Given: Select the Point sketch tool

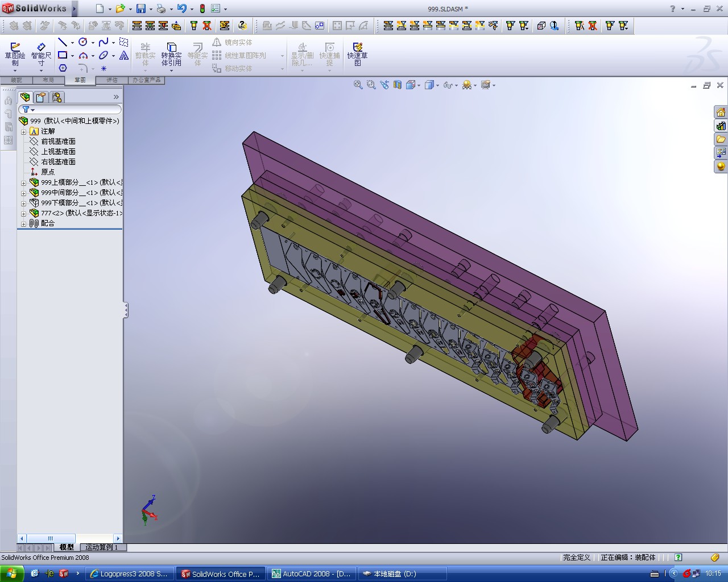Looking at the screenshot, I should tap(104, 68).
